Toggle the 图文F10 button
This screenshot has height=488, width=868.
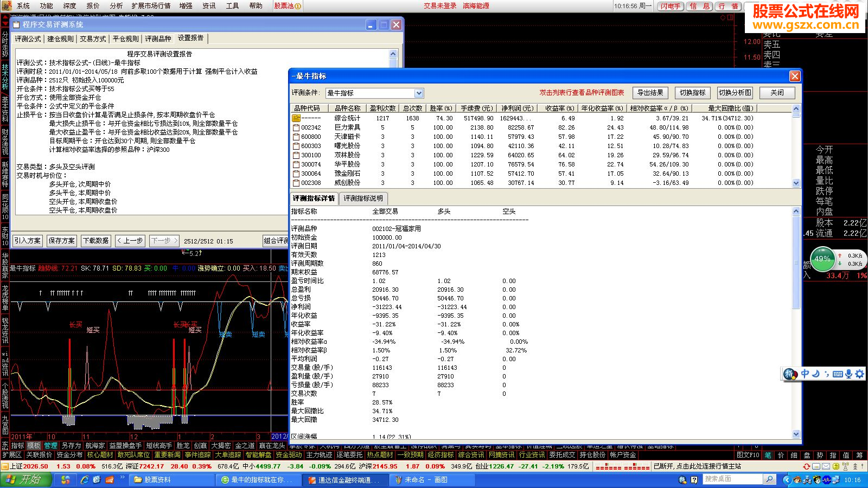coord(748,455)
